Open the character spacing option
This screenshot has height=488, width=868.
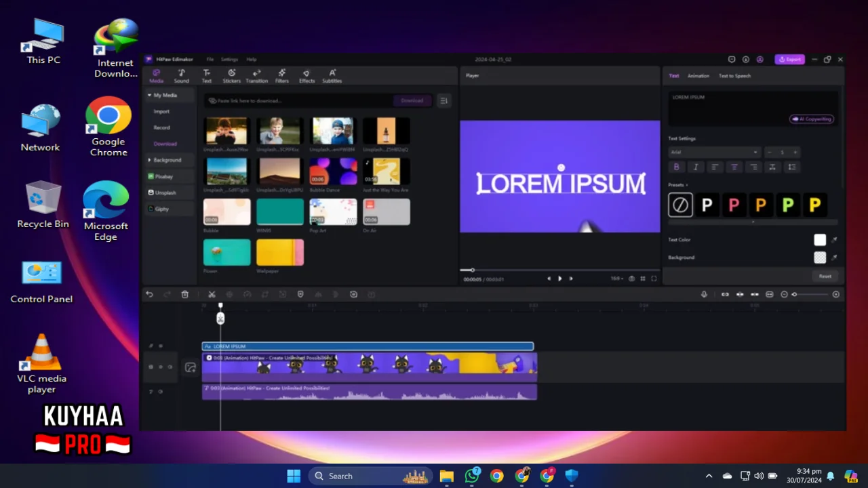(772, 167)
